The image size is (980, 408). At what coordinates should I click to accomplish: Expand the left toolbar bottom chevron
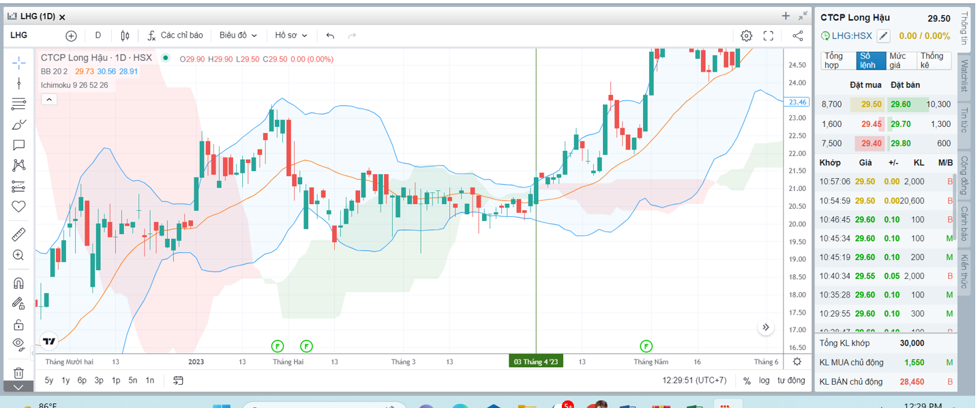[x=18, y=387]
